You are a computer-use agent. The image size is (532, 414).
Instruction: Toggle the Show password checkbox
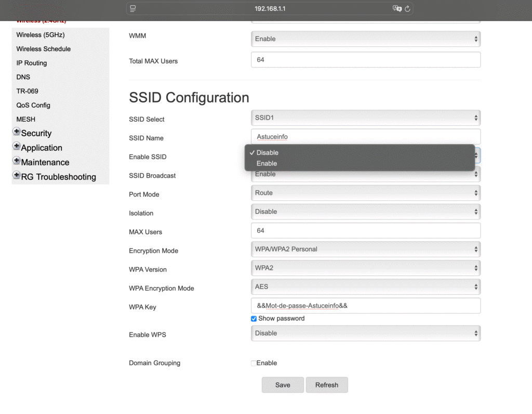[254, 319]
